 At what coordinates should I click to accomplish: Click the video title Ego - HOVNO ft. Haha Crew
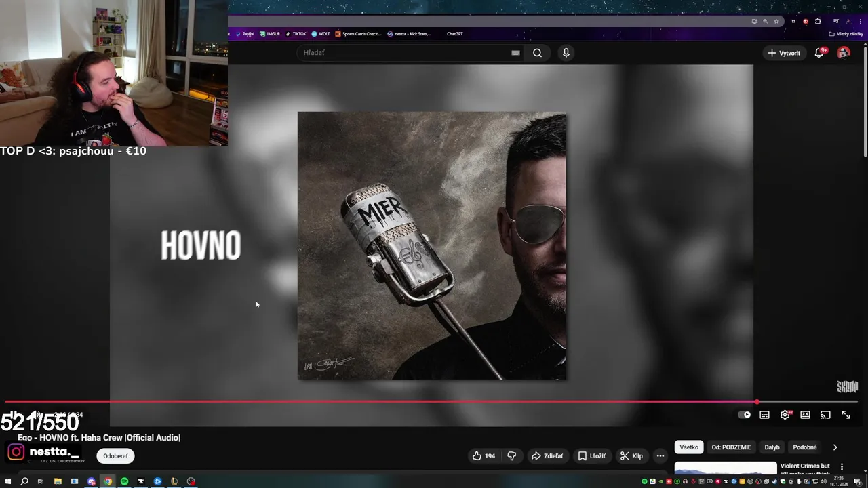pyautogui.click(x=99, y=438)
